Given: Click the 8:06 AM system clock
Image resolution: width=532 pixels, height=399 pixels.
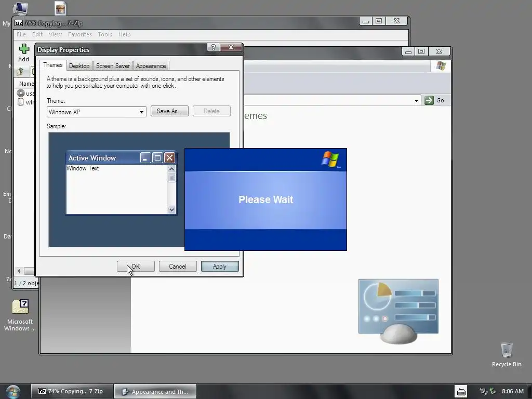Looking at the screenshot, I should (x=513, y=391).
